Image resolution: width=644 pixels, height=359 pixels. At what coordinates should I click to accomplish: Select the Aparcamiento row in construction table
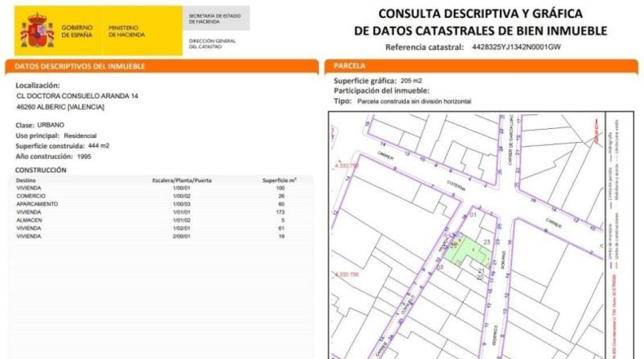click(x=160, y=204)
